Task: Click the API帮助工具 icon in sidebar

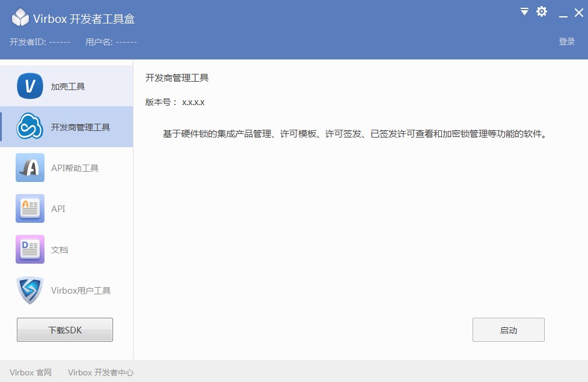Action: point(29,168)
